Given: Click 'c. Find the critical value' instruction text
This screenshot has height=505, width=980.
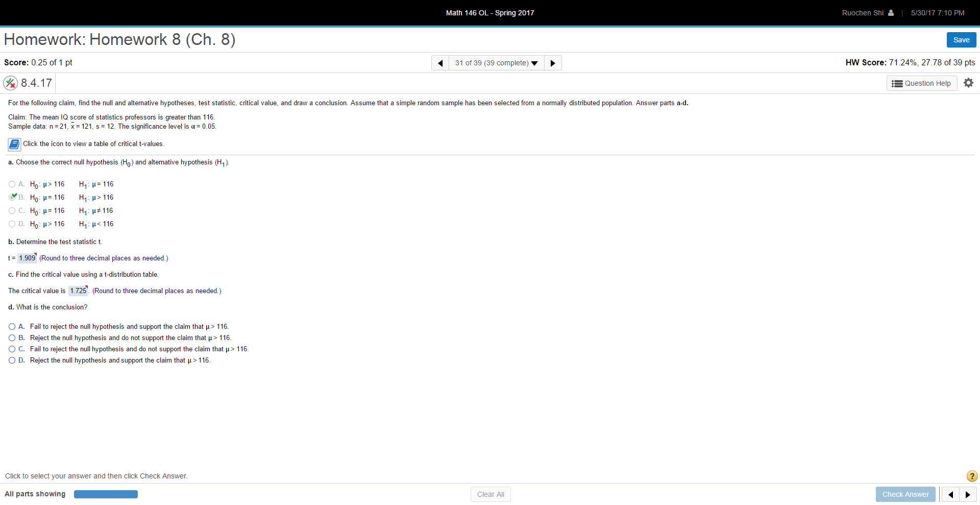Looking at the screenshot, I should pos(84,275).
